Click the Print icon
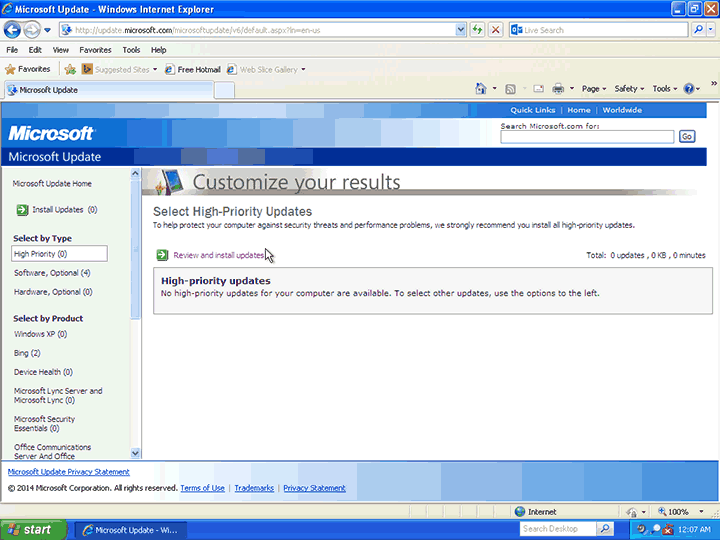 click(558, 89)
